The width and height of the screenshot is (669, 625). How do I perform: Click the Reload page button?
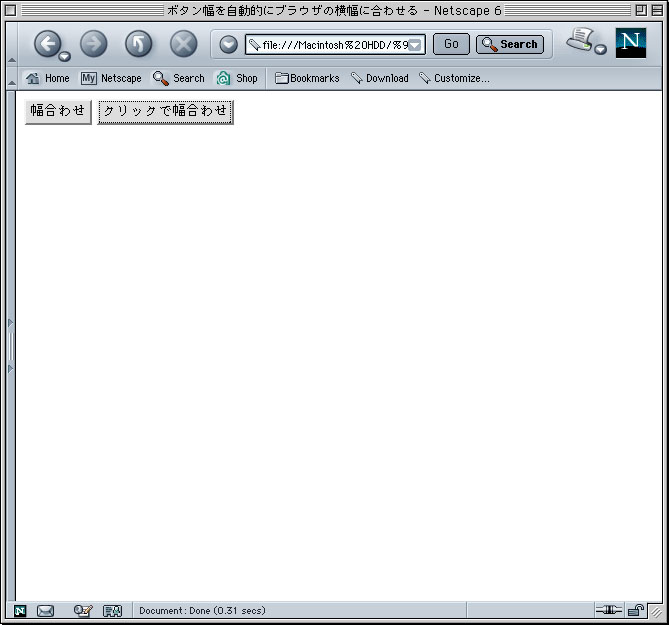139,44
